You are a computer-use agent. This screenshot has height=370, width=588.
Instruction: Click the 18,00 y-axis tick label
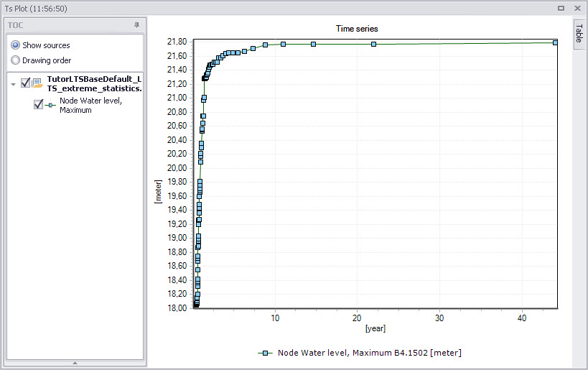pyautogui.click(x=177, y=308)
